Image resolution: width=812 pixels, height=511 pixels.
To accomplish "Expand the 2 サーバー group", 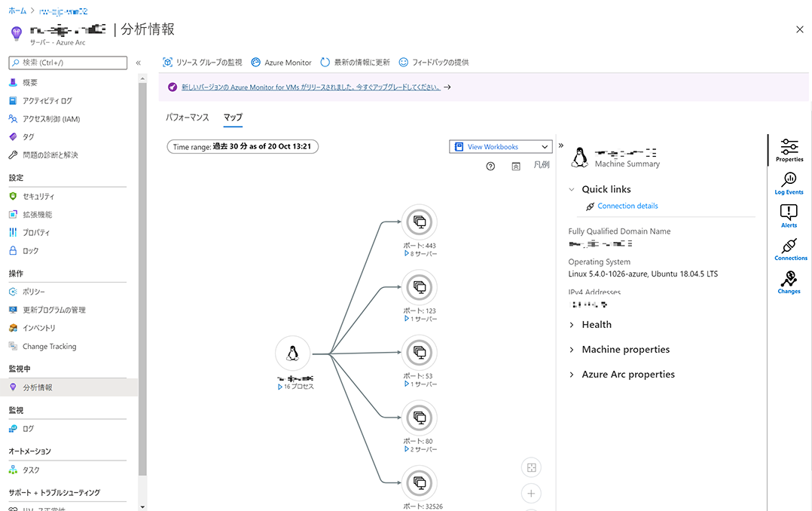I will coord(420,449).
